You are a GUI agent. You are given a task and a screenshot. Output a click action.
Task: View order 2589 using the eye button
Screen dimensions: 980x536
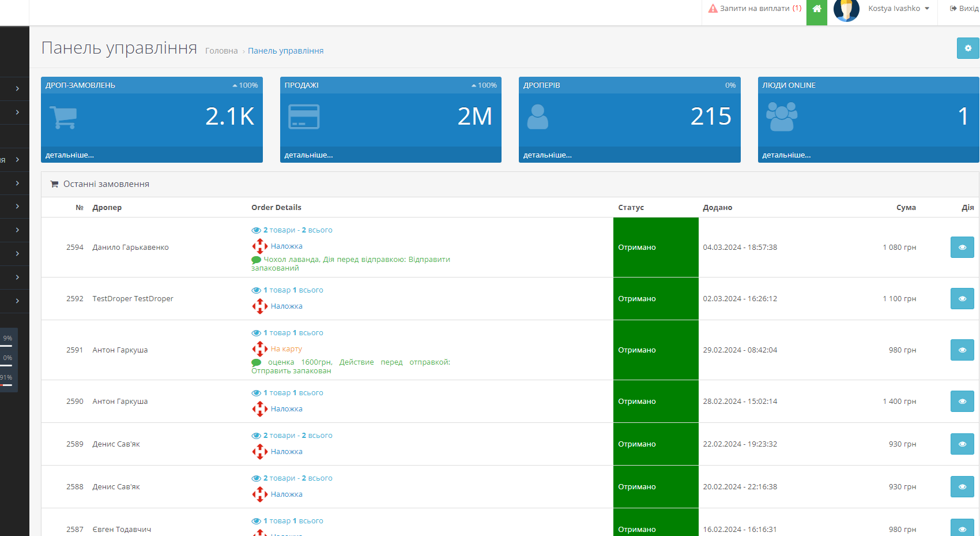click(x=962, y=444)
